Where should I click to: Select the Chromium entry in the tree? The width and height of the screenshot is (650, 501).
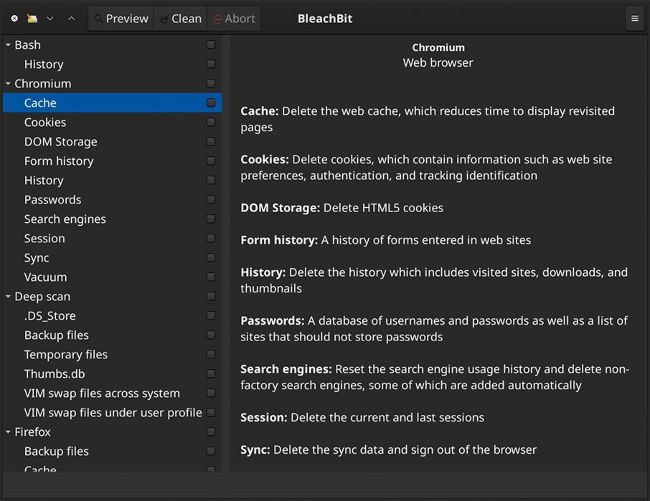[x=43, y=84]
